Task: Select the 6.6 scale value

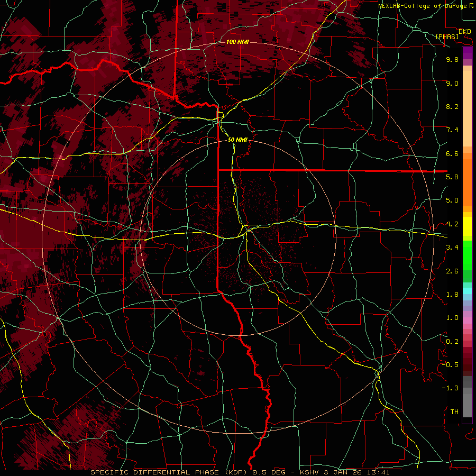Action: point(452,154)
